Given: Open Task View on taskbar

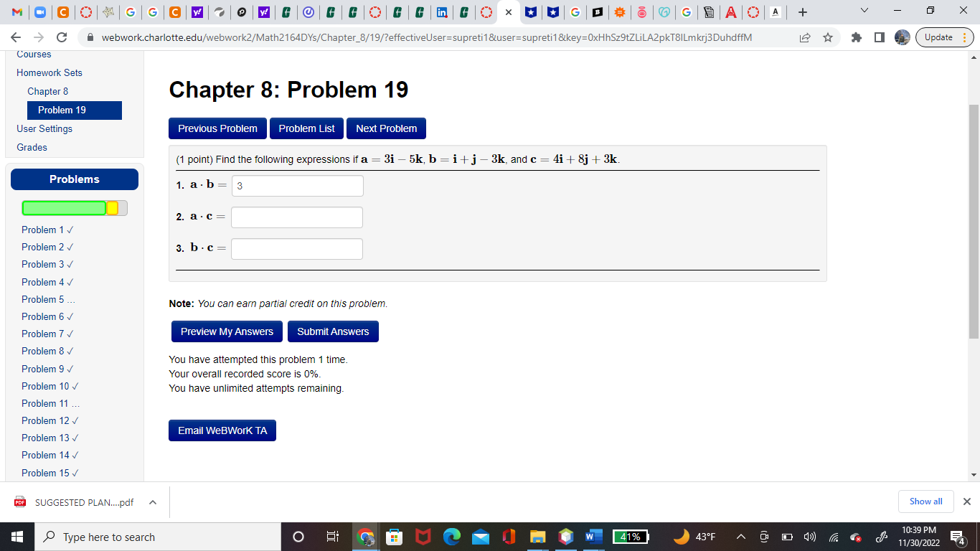Looking at the screenshot, I should pos(332,537).
